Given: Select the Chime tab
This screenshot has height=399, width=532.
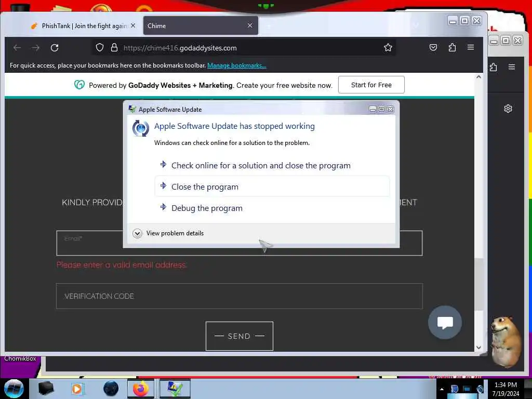Looking at the screenshot, I should tap(201, 25).
